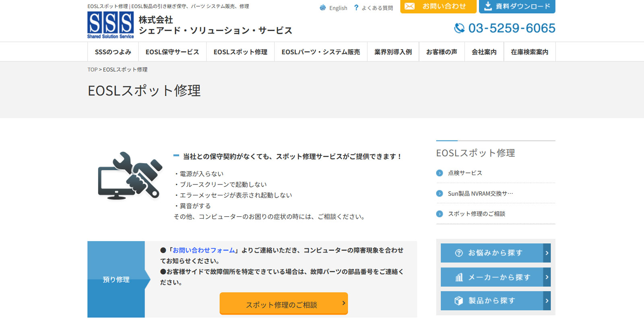The image size is (644, 321).
Task: Open the SSSのつよみ menu item
Action: tap(113, 52)
